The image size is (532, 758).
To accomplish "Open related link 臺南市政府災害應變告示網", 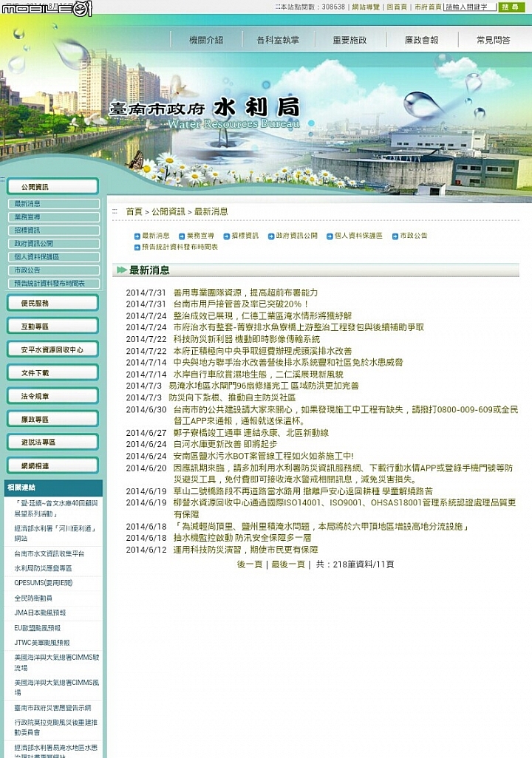I will [x=52, y=708].
